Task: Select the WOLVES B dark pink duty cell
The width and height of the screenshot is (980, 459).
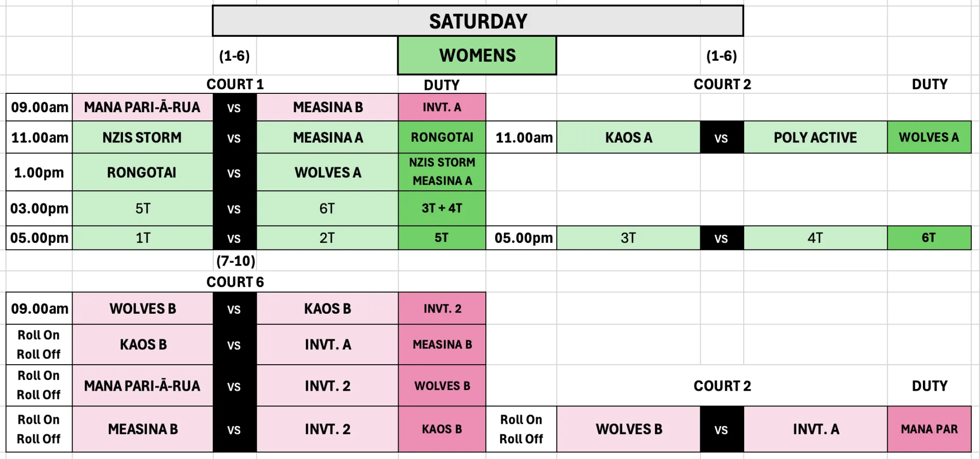Action: tap(442, 386)
